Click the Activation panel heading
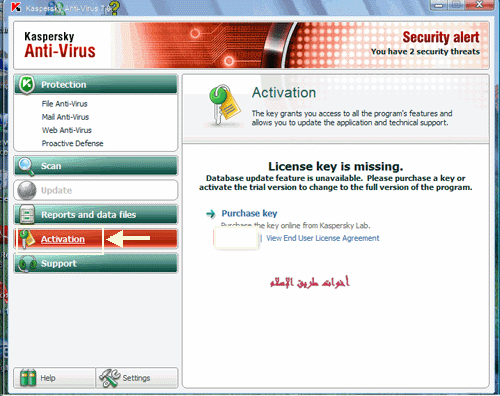Screen dimensions: 500x396 point(284,93)
